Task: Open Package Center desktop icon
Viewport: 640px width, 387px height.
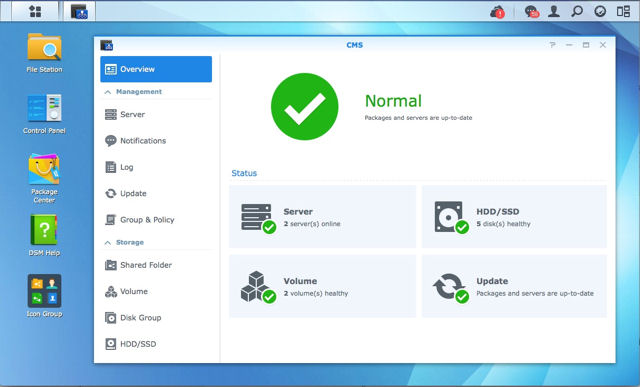Action: pyautogui.click(x=44, y=178)
